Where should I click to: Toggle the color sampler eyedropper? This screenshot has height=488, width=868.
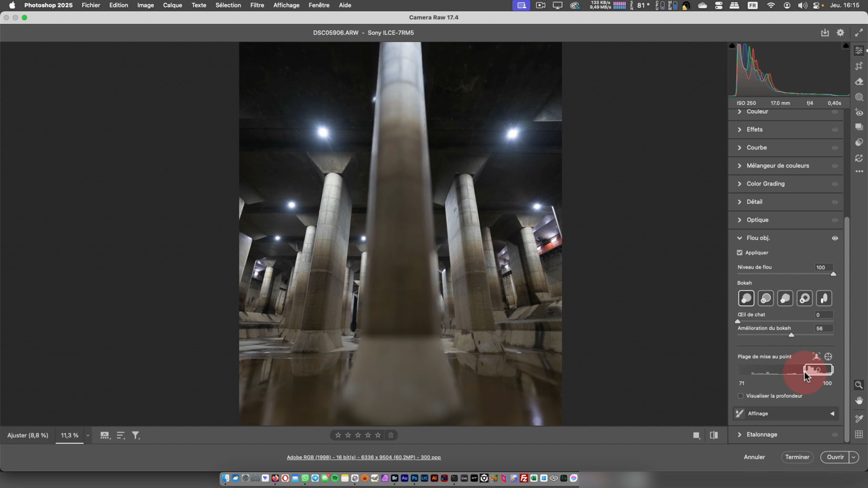point(858,419)
